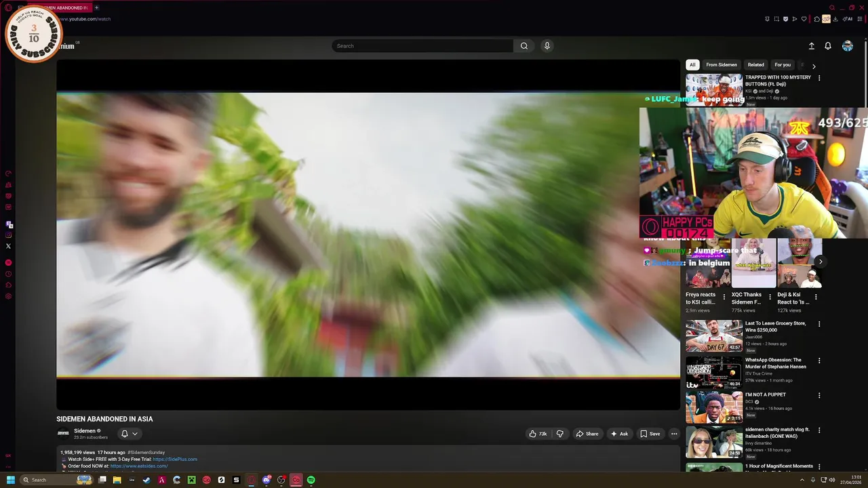Click the YouTube search magnifier icon
The height and width of the screenshot is (488, 868).
(x=524, y=46)
